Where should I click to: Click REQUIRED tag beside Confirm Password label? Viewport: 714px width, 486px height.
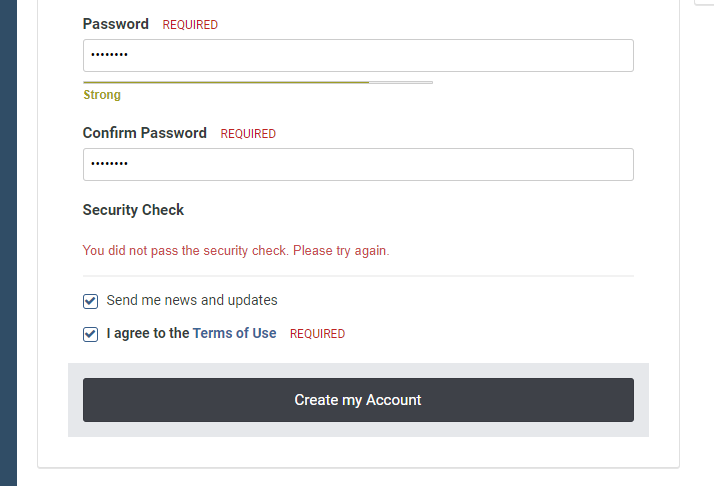pos(248,134)
